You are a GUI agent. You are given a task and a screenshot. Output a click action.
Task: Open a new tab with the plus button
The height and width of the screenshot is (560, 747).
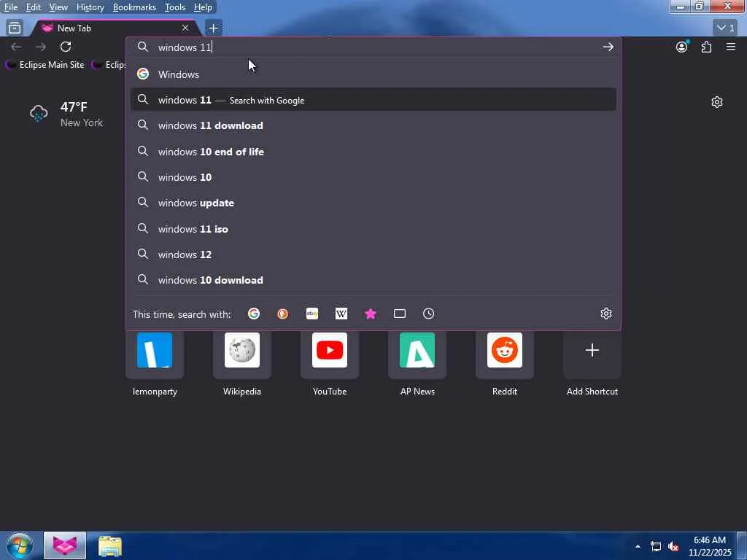coord(213,28)
